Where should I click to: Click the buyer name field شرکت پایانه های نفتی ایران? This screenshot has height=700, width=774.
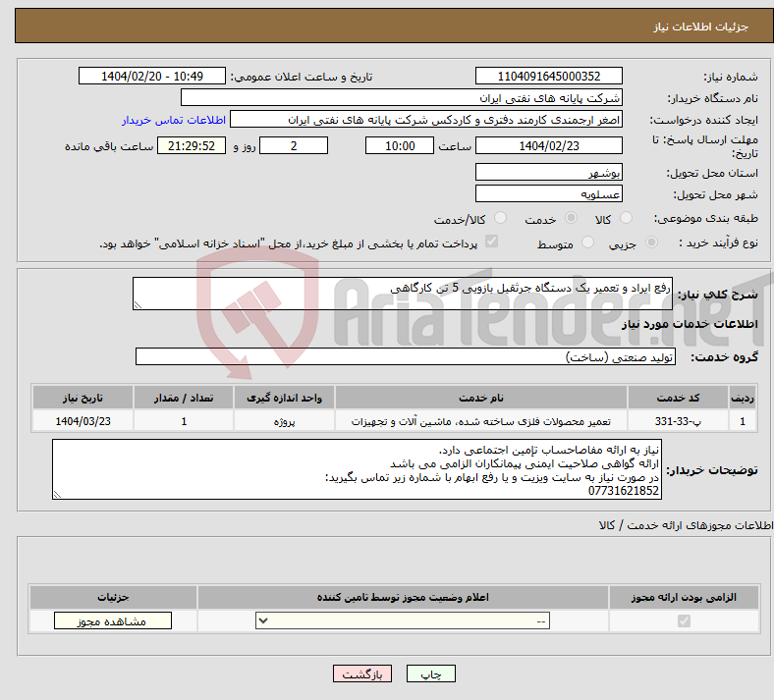point(402,97)
